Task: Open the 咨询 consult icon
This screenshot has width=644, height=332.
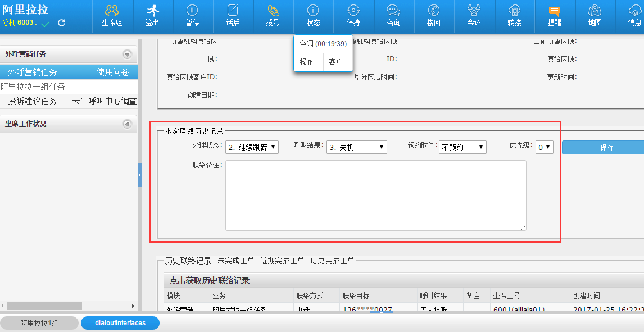Action: pyautogui.click(x=394, y=16)
